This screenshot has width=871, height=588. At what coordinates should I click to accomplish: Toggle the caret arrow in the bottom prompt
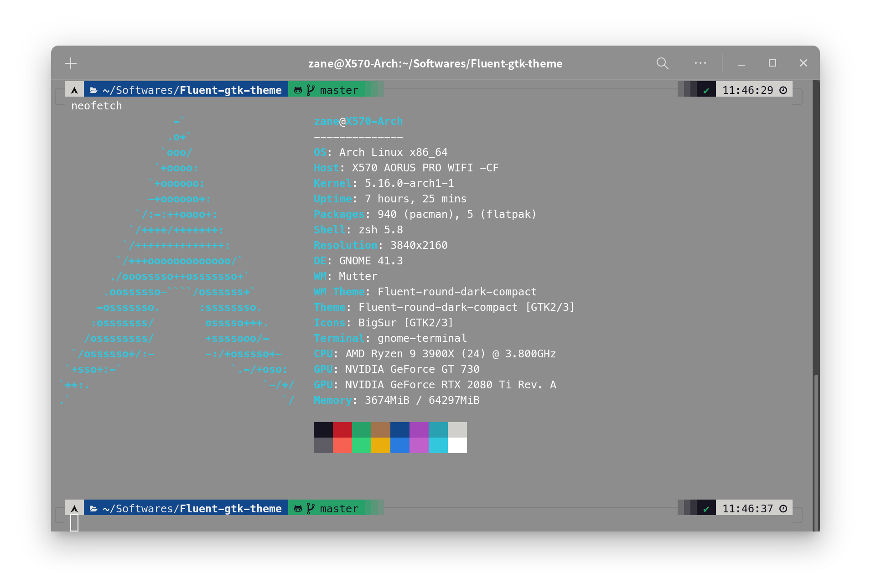point(74,508)
